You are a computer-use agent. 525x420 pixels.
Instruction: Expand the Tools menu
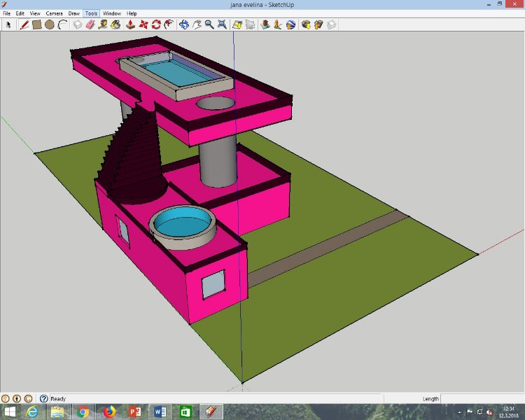click(91, 13)
